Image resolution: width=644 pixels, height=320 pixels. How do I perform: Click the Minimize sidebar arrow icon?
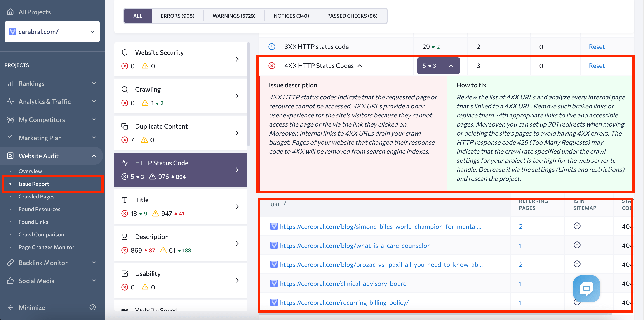[10, 307]
